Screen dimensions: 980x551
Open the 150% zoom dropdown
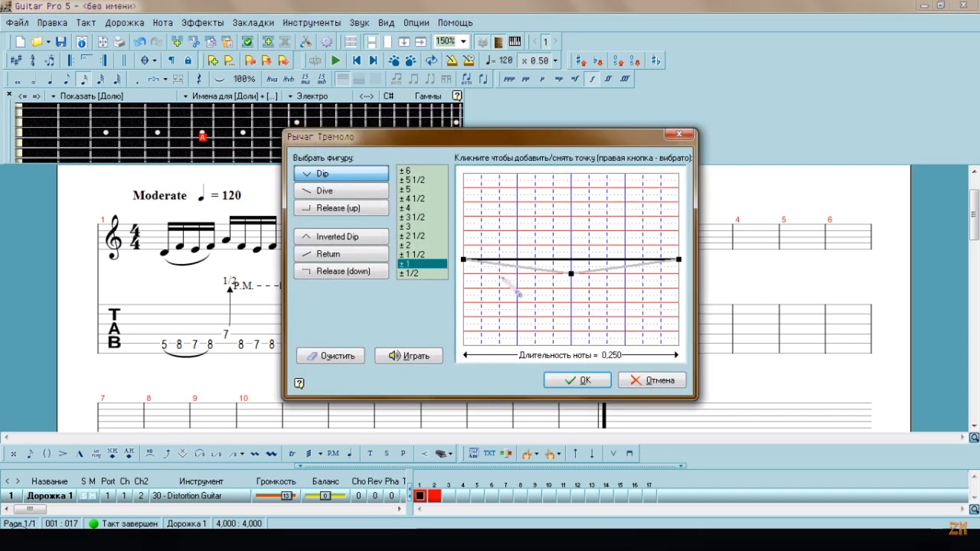coord(463,41)
